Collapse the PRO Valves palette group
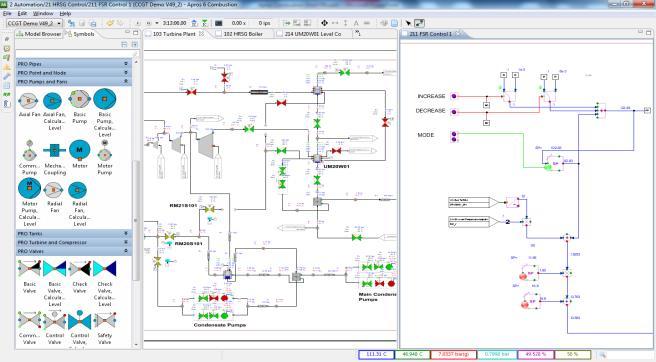Image resolution: width=656 pixels, height=362 pixels. click(74, 251)
